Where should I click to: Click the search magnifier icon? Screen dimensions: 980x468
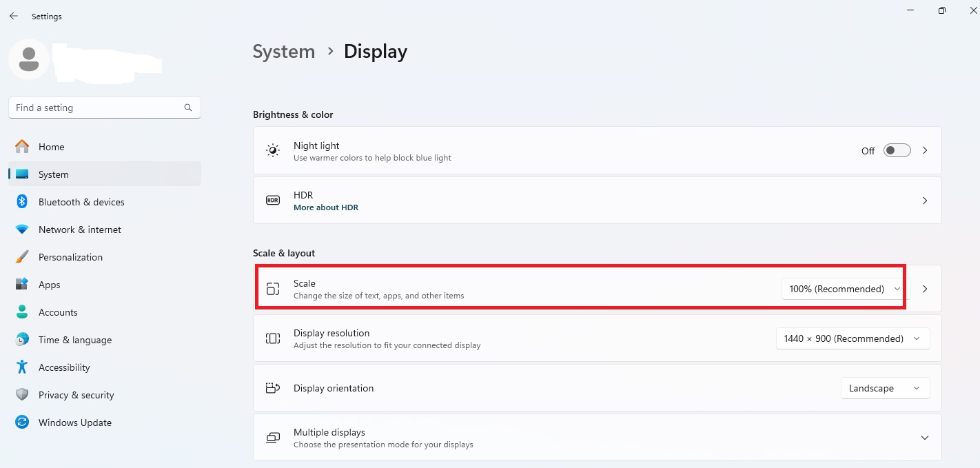[188, 108]
